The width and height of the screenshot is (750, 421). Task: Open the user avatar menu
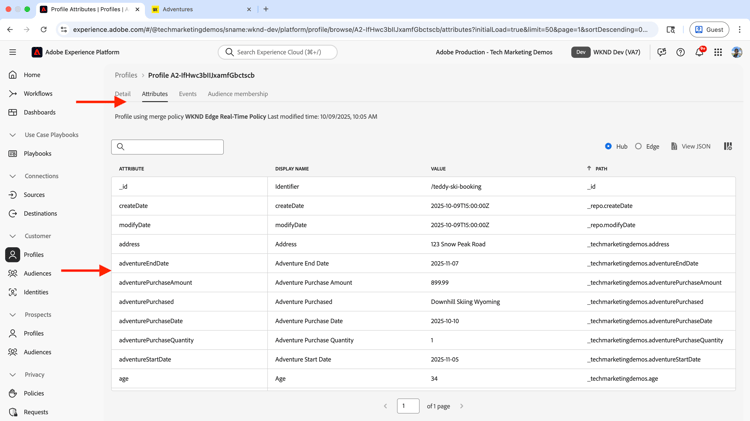tap(737, 52)
